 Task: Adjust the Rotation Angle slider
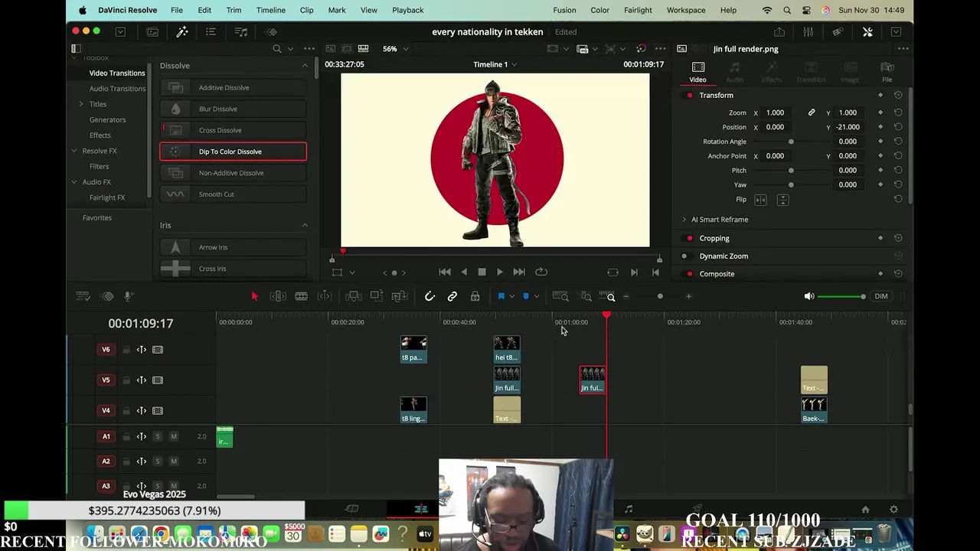[x=791, y=142]
